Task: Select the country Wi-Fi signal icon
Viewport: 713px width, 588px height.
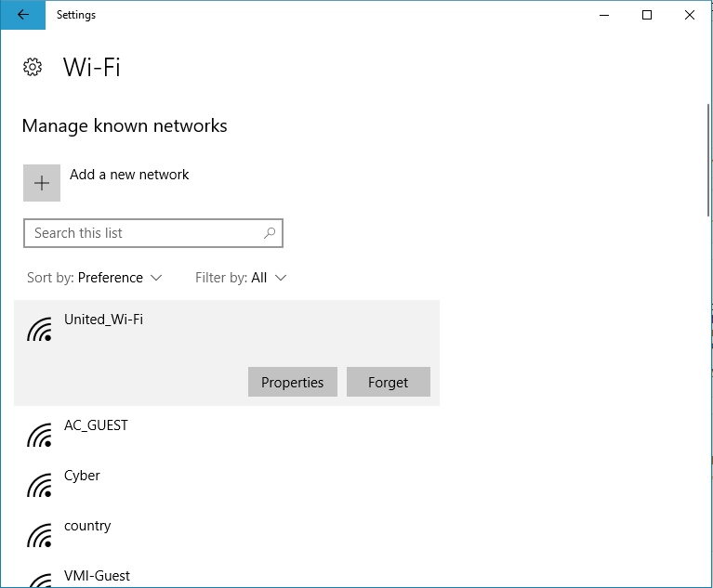Action: pos(40,536)
